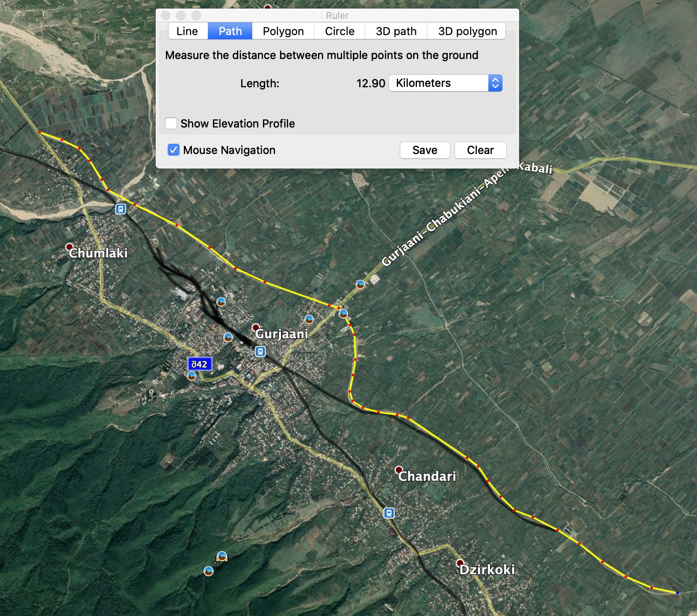Clear the measured path
697x616 pixels.
click(x=480, y=150)
